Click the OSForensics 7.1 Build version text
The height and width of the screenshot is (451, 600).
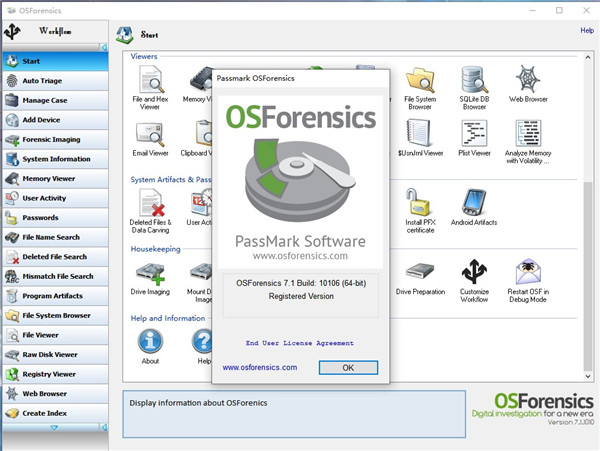pos(301,283)
